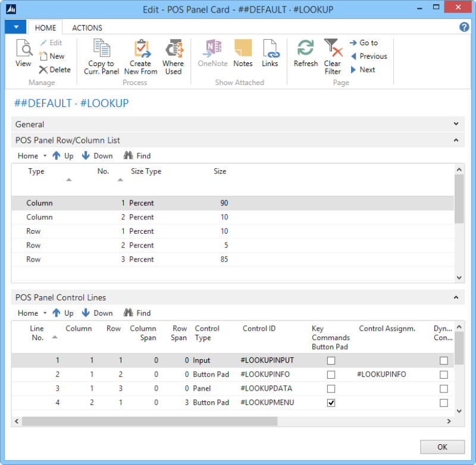The image size is (476, 465).
Task: Clear the current filter
Action: pos(333,56)
